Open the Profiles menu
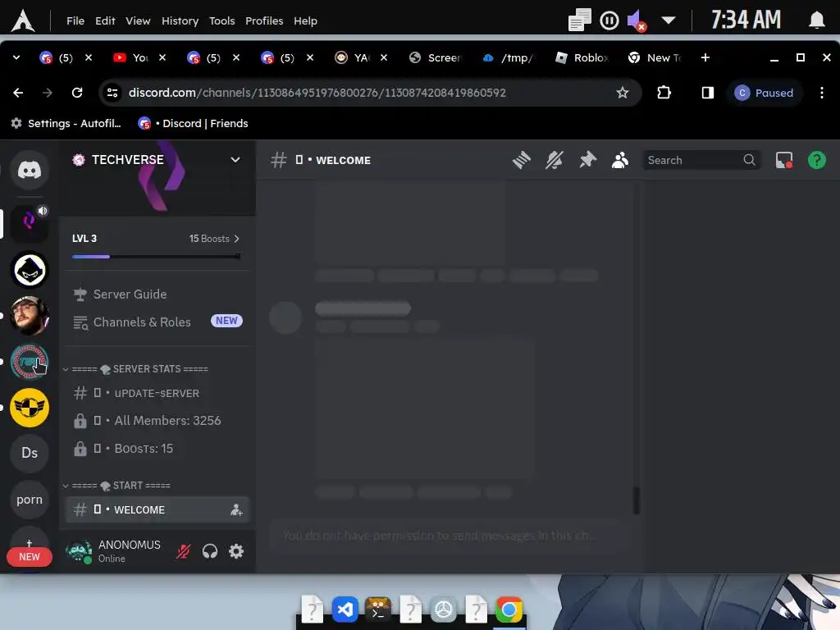Image resolution: width=840 pixels, height=630 pixels. [x=264, y=21]
